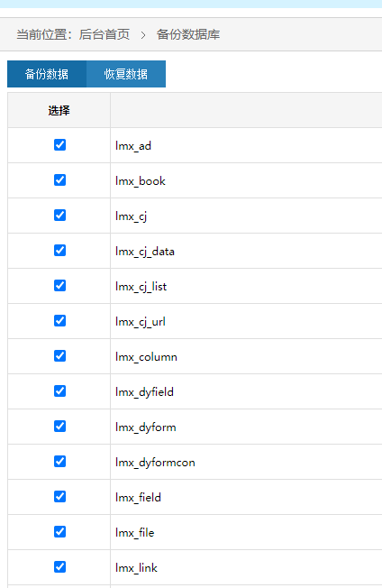Uncheck lmx_cj_url row checkbox
Screen dimensions: 382x588
60,321
